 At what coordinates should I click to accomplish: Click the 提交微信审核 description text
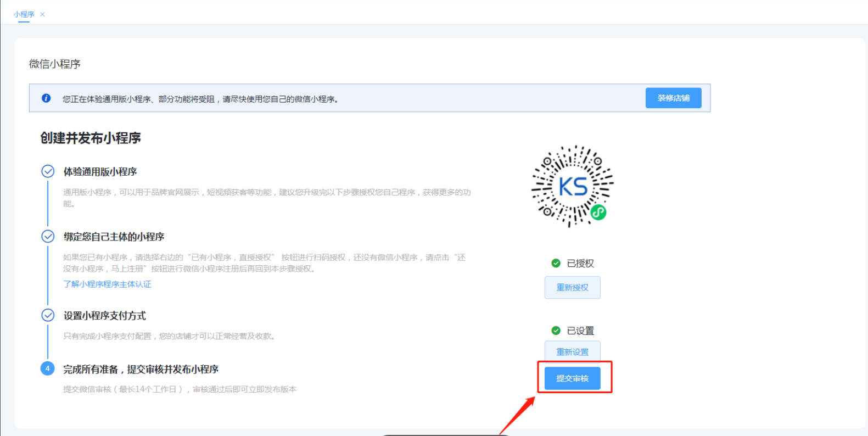pyautogui.click(x=180, y=389)
